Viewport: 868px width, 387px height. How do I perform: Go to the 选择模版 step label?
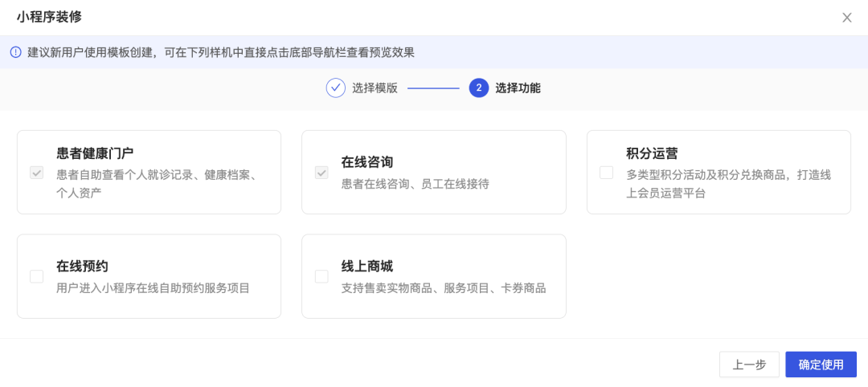click(375, 88)
